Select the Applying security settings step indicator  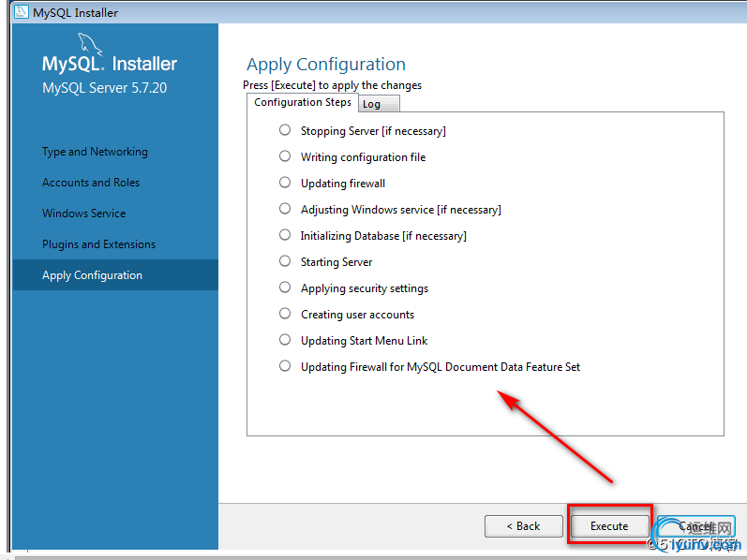click(x=285, y=287)
